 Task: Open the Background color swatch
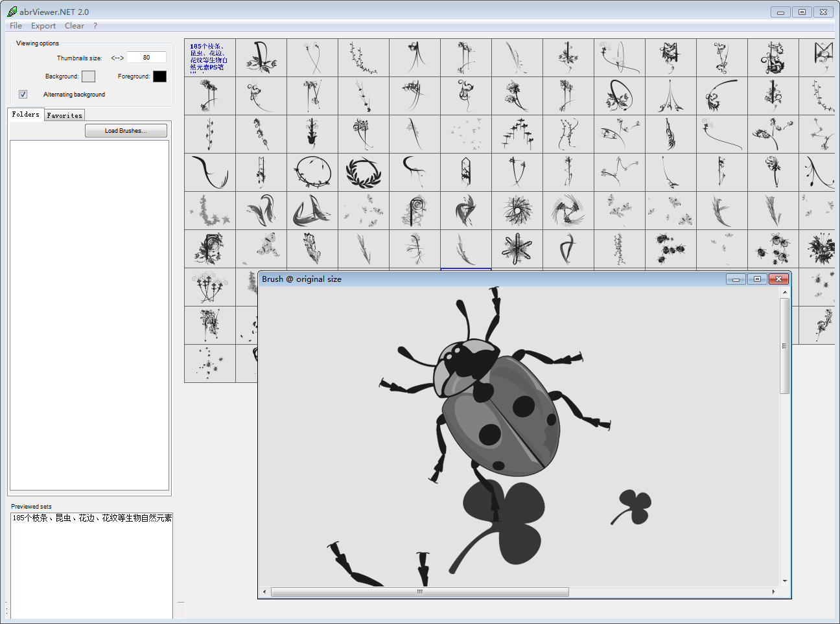[x=88, y=76]
